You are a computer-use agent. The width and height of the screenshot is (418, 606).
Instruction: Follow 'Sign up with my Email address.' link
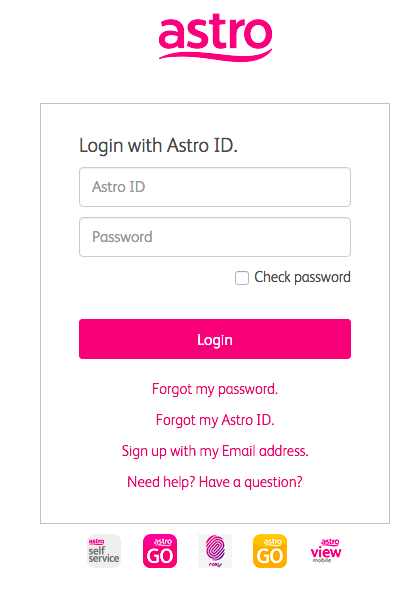coord(215,451)
